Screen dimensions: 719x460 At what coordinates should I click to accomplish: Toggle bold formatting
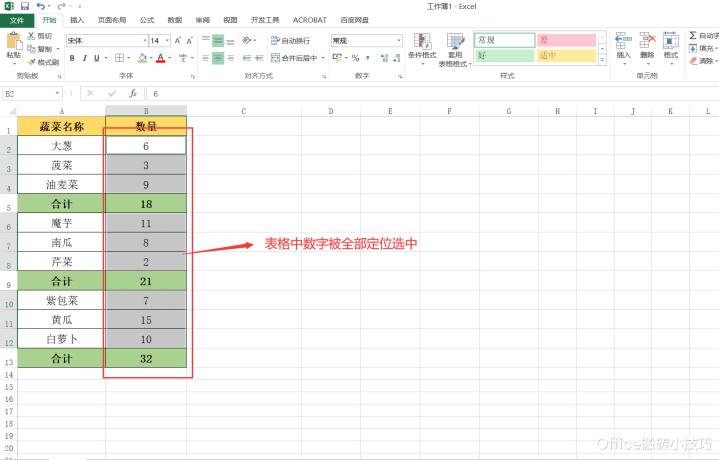[x=72, y=58]
